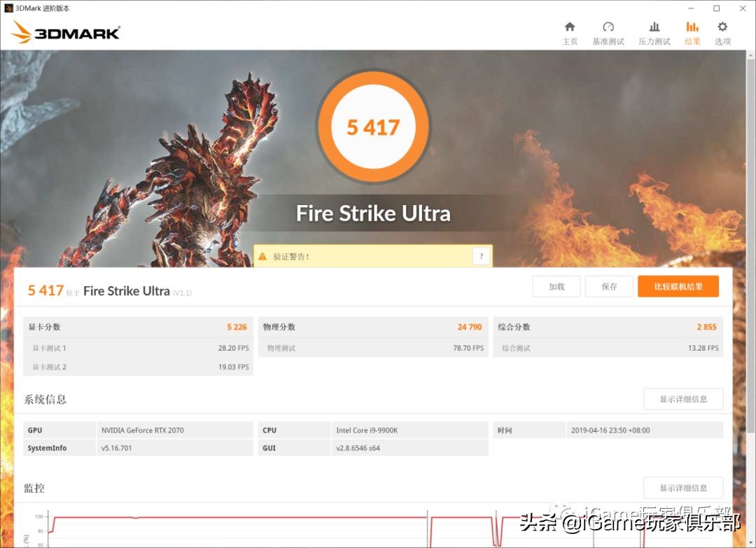Click the time value 2019-04-16 23:50 +08:00
756x548 pixels.
click(610, 430)
